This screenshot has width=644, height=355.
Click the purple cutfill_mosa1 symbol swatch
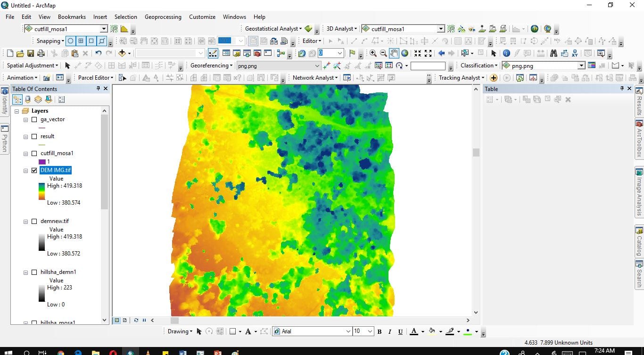(42, 162)
